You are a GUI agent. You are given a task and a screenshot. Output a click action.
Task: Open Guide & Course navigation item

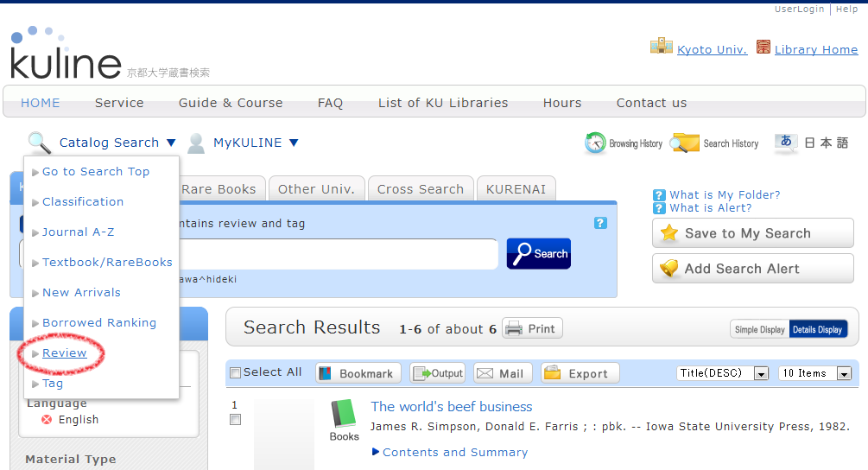click(x=231, y=103)
